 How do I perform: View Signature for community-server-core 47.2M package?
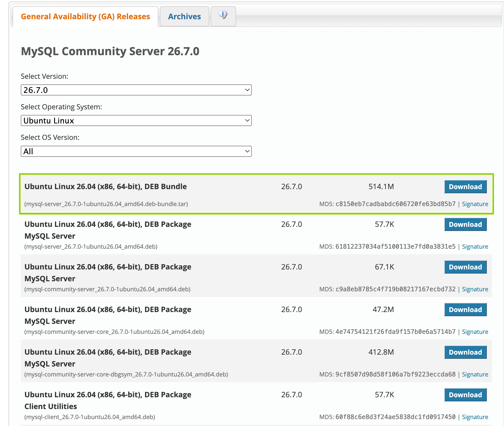click(x=475, y=332)
